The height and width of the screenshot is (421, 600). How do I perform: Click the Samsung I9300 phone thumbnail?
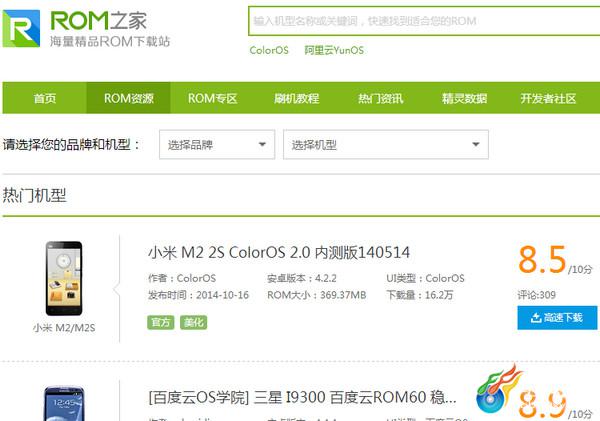64,404
